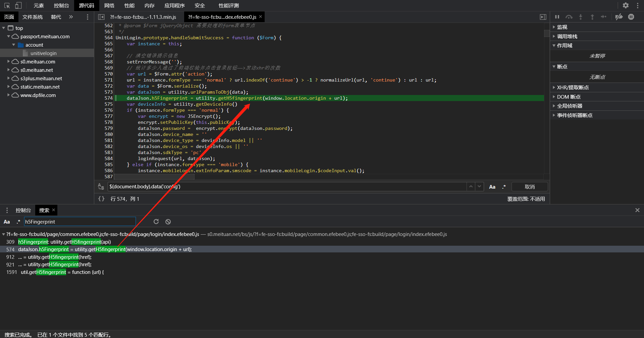The image size is (644, 338).
Task: Expand the 调用堆栈 call stack section
Action: (x=597, y=36)
